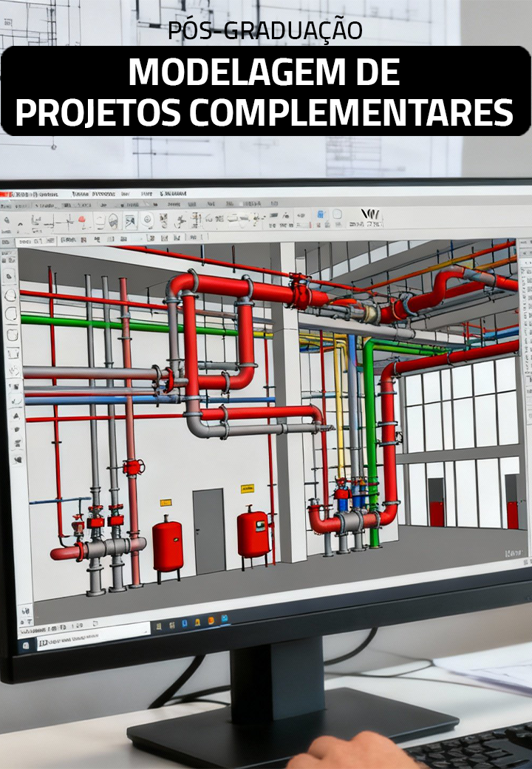Open the orange app icon on taskbar
Screen dimensions: 532x769
tap(211, 621)
